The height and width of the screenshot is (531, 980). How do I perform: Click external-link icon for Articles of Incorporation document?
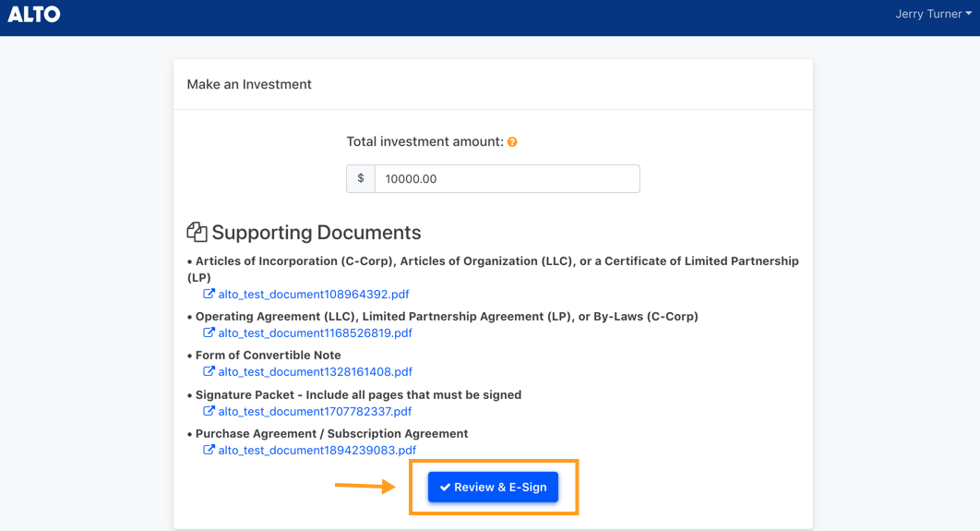click(209, 294)
